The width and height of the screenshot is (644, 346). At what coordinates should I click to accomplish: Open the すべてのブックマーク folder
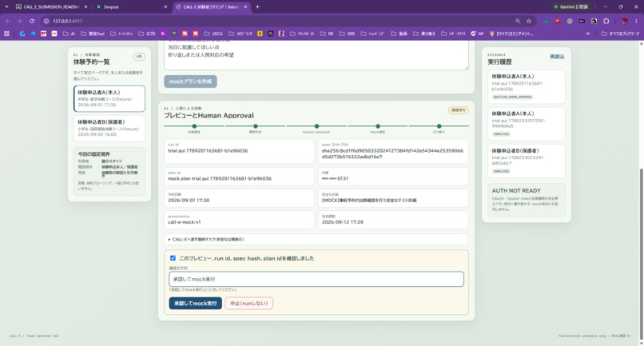620,34
